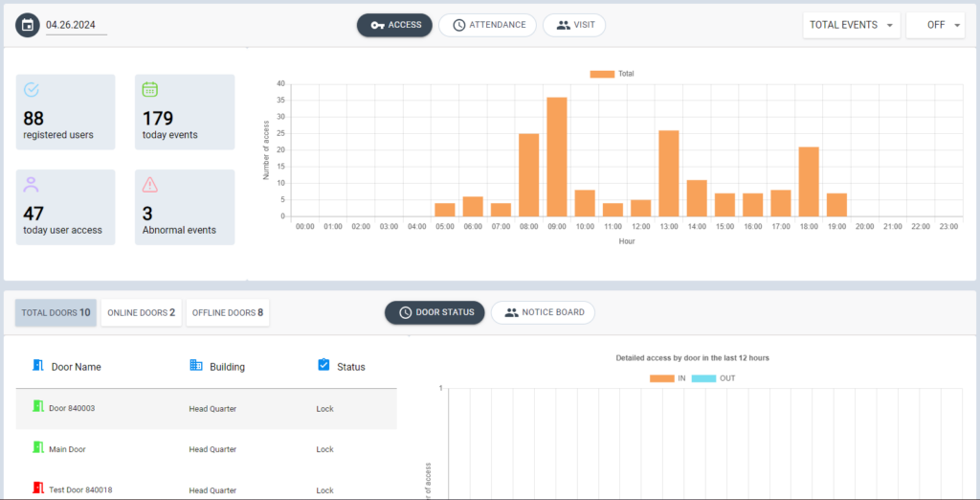
Task: Click the abnormal events warning triangle icon
Action: [150, 185]
